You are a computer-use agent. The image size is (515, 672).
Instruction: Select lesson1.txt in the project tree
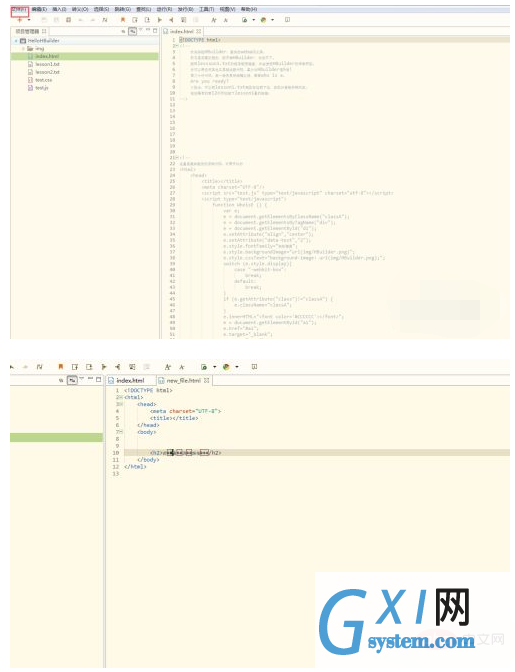(48, 64)
